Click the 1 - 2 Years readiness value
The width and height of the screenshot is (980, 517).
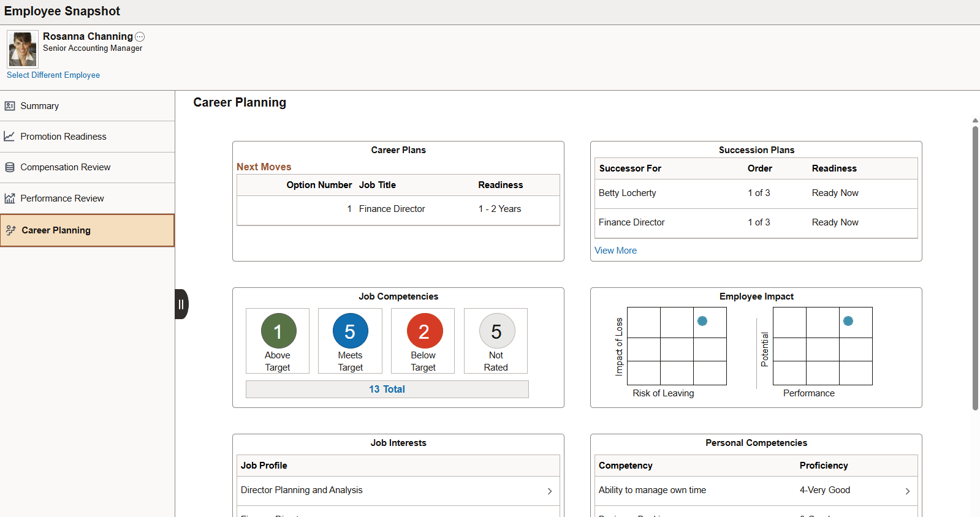coord(499,209)
